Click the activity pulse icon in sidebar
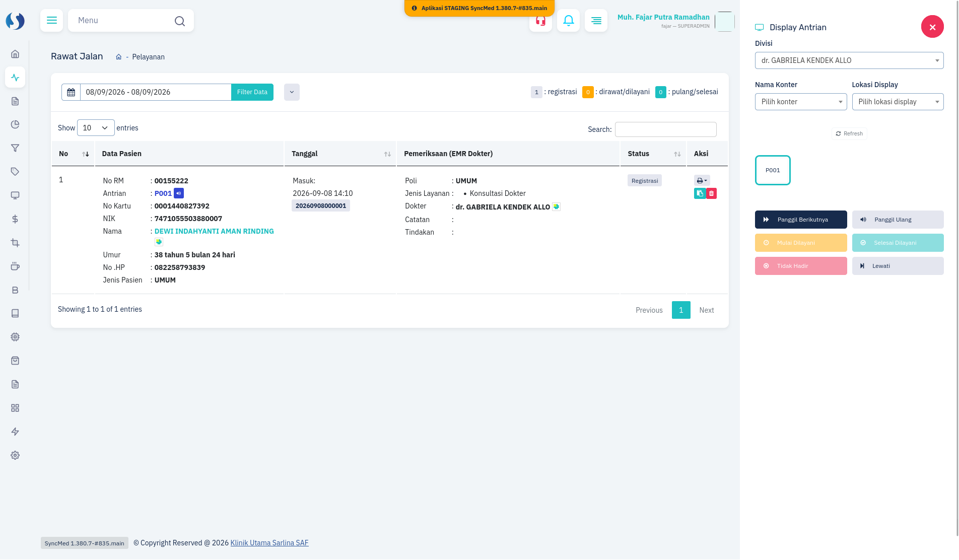The width and height of the screenshot is (959, 560). (15, 78)
